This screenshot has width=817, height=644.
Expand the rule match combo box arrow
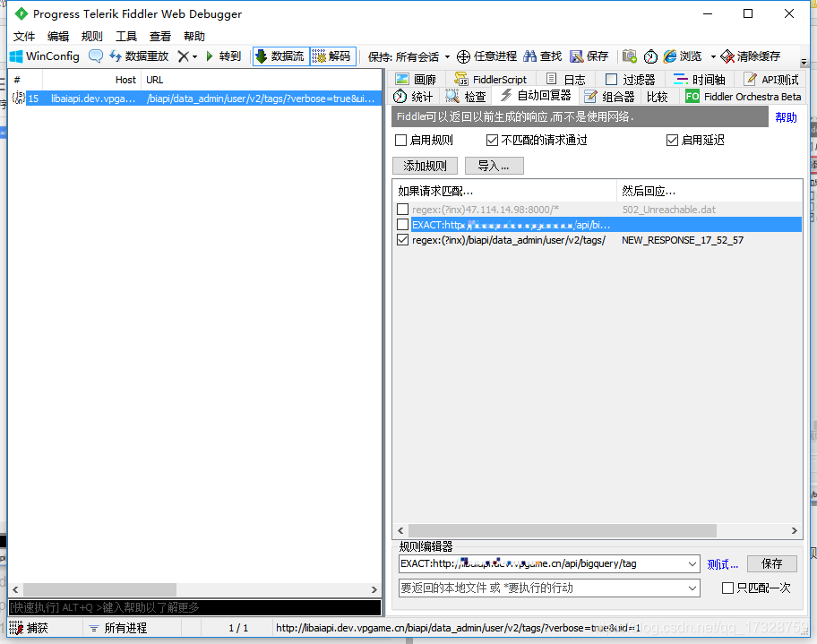point(692,563)
